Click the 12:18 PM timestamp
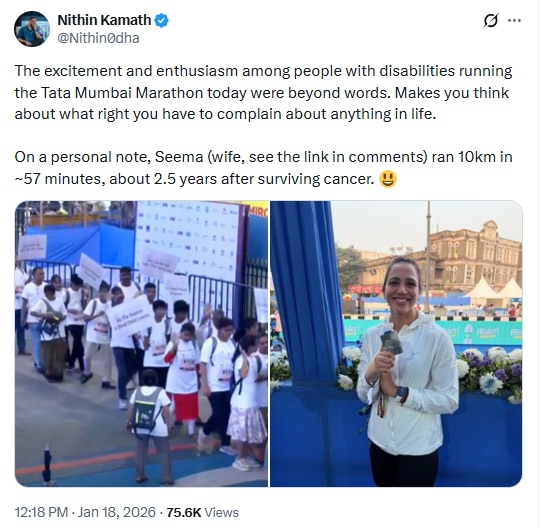This screenshot has width=548, height=528. click(x=41, y=512)
